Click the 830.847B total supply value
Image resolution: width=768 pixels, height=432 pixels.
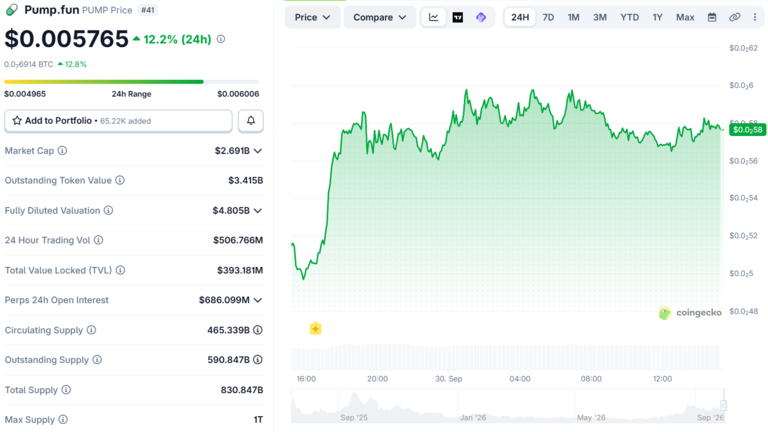[x=242, y=390]
